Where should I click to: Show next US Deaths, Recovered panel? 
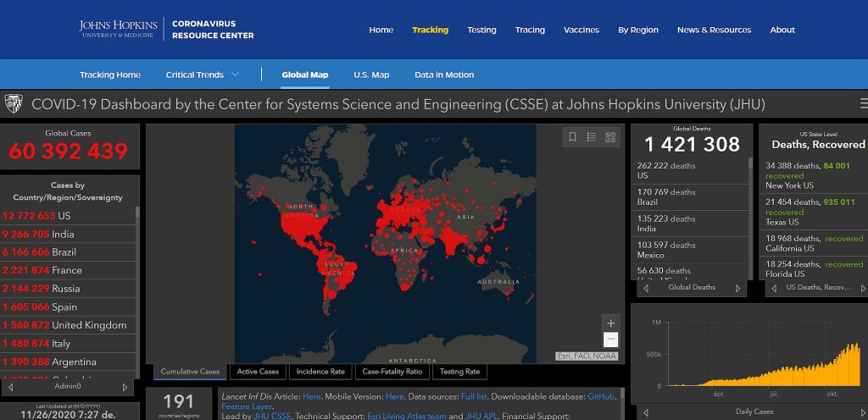coord(862,288)
